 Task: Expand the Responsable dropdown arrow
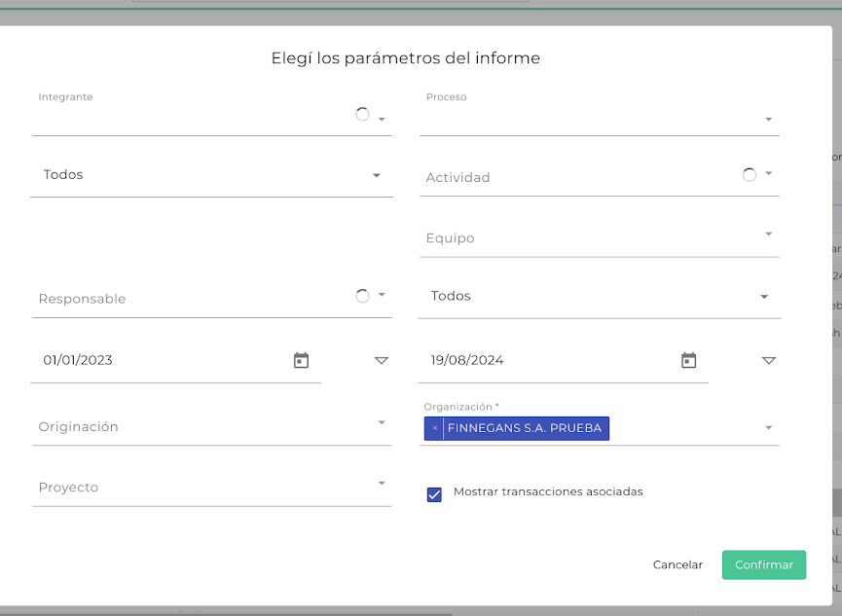pyautogui.click(x=382, y=294)
